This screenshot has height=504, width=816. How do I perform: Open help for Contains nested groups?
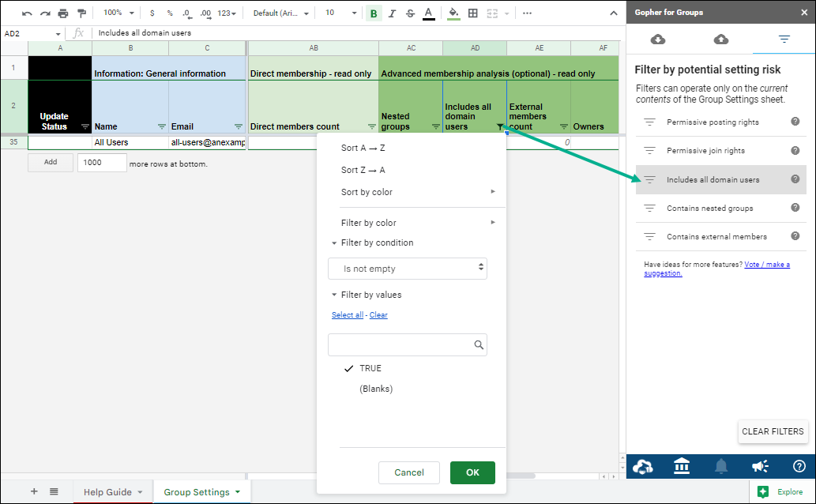click(795, 207)
